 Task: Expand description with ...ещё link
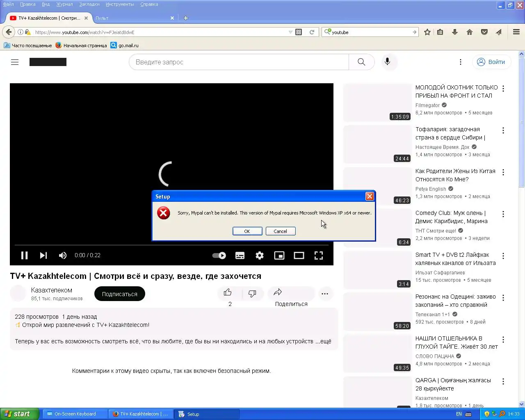pyautogui.click(x=323, y=341)
